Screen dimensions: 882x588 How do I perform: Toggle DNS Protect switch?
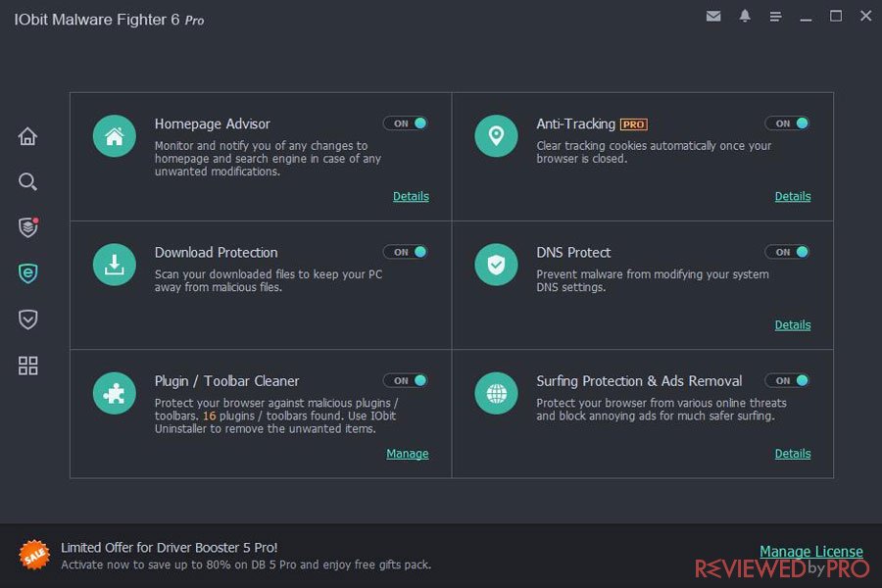pyautogui.click(x=788, y=252)
